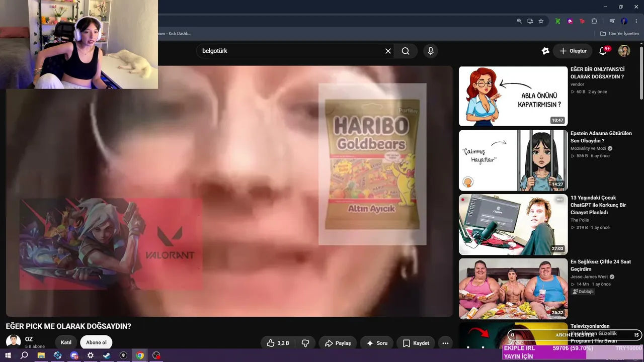The width and height of the screenshot is (644, 362).
Task: Click the YouTube search magnifier button
Action: coord(406,51)
